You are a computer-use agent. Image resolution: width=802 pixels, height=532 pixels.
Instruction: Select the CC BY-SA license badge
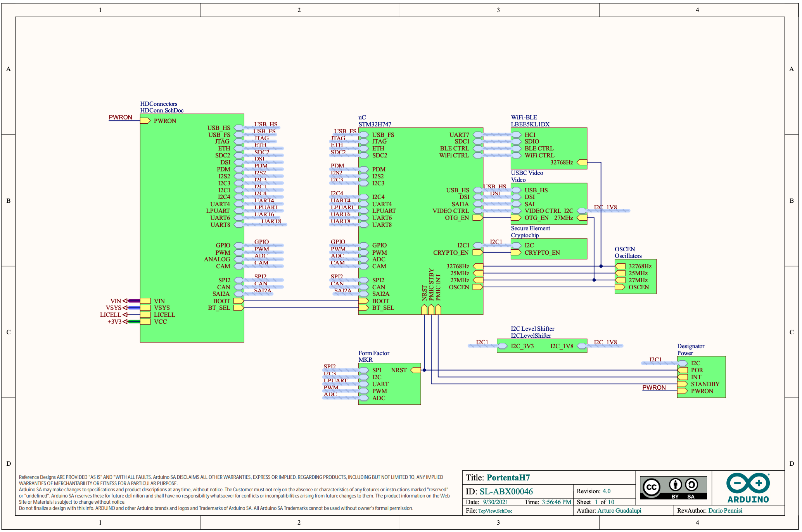pyautogui.click(x=674, y=488)
